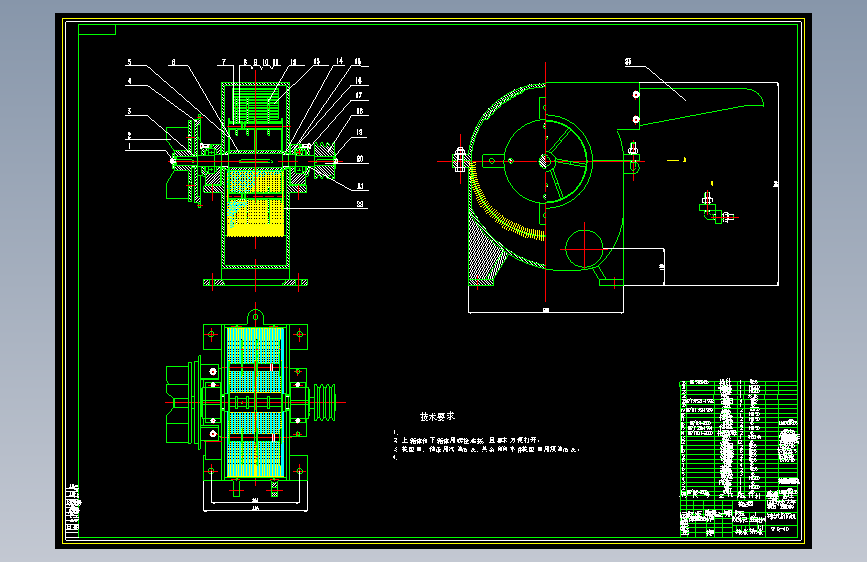Select part number label 19
The width and height of the screenshot is (867, 562).
tap(359, 132)
